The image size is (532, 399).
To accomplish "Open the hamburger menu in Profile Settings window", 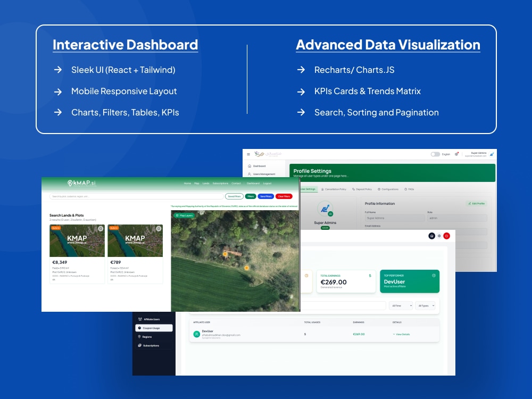I will [248, 154].
